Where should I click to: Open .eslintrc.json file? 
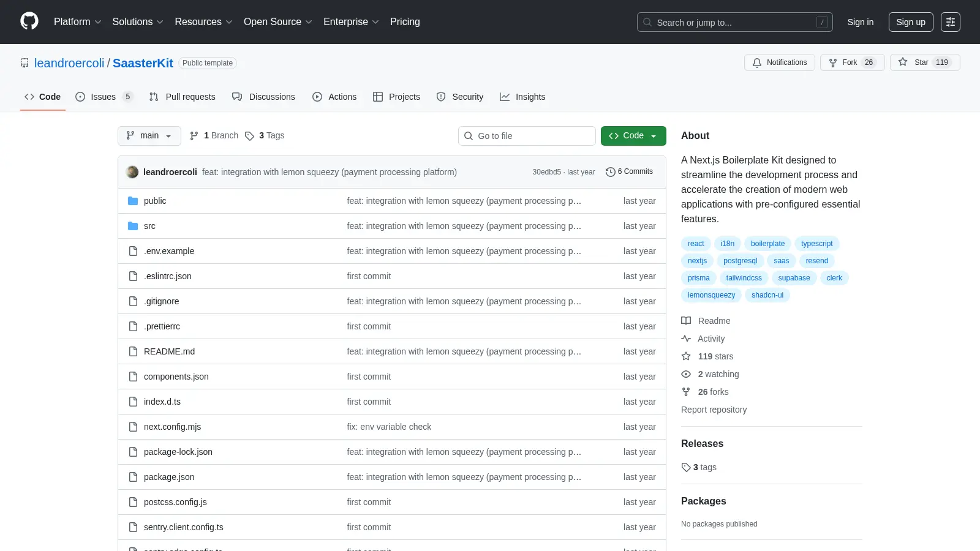[x=168, y=276]
